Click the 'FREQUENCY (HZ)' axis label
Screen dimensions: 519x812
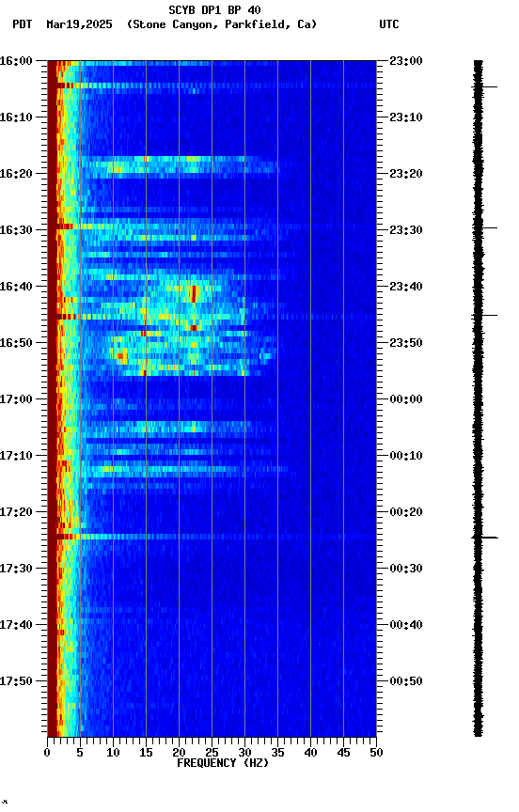click(x=223, y=763)
